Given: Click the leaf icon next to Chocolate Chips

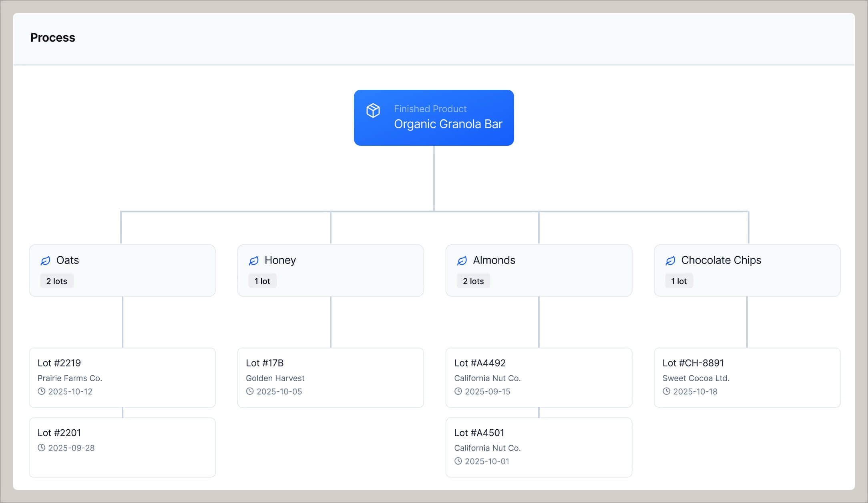Looking at the screenshot, I should pyautogui.click(x=670, y=260).
